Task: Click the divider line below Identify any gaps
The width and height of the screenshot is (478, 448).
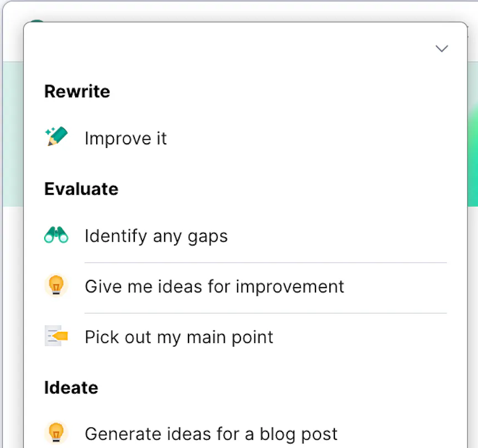Action: point(265,263)
